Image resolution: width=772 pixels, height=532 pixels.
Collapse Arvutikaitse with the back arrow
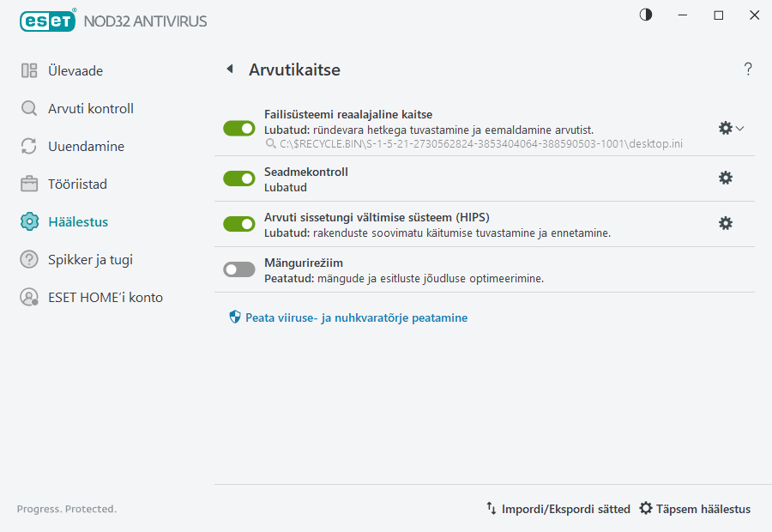(229, 70)
